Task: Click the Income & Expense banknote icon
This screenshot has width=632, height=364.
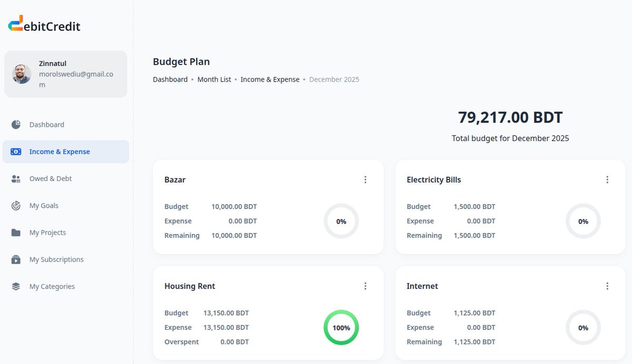Action: 16,151
